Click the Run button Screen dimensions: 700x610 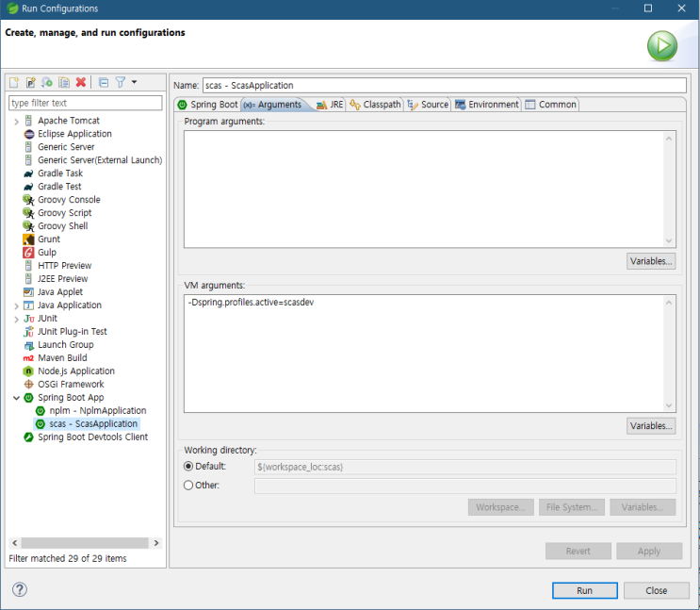585,590
